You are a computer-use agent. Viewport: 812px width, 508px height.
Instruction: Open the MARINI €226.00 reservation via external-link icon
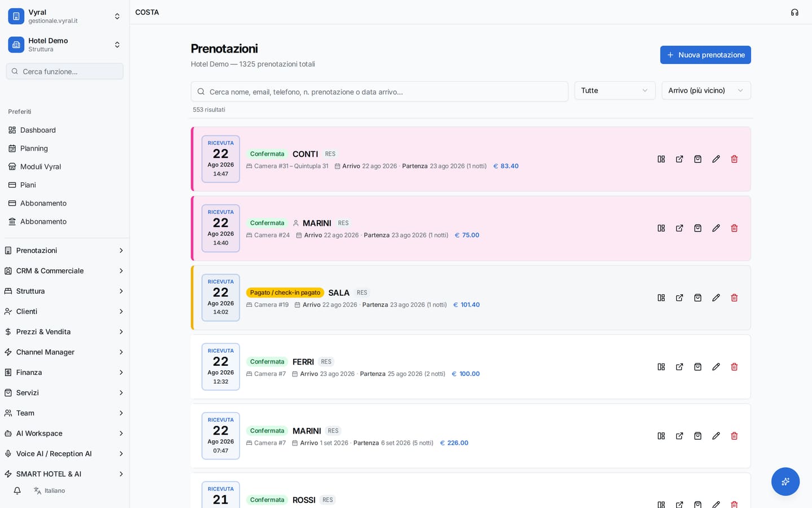[x=679, y=436]
